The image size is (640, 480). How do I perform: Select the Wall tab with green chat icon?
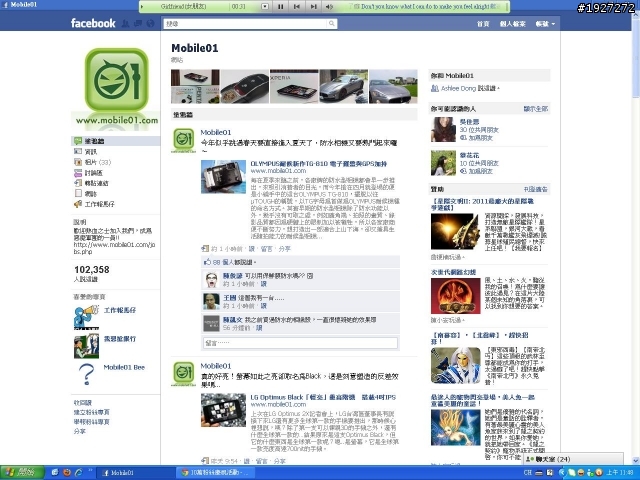click(116, 141)
